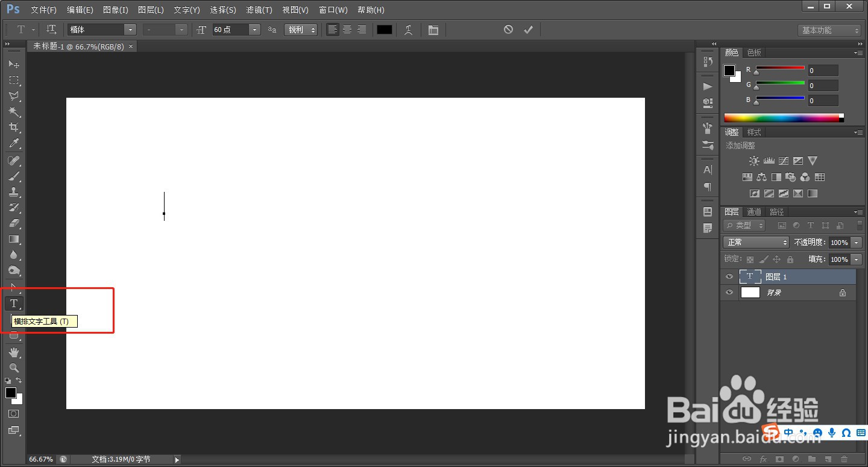
Task: Toggle text orientation in options bar
Action: (x=52, y=30)
